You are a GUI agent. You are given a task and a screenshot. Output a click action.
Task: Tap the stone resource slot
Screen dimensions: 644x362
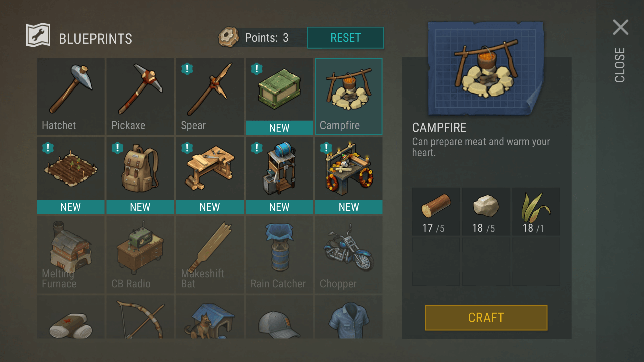click(486, 212)
